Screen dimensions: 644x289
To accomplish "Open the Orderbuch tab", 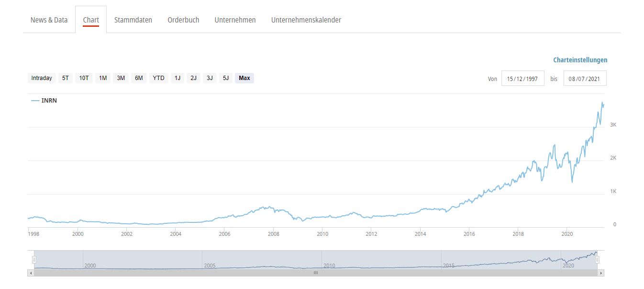I will [x=183, y=20].
